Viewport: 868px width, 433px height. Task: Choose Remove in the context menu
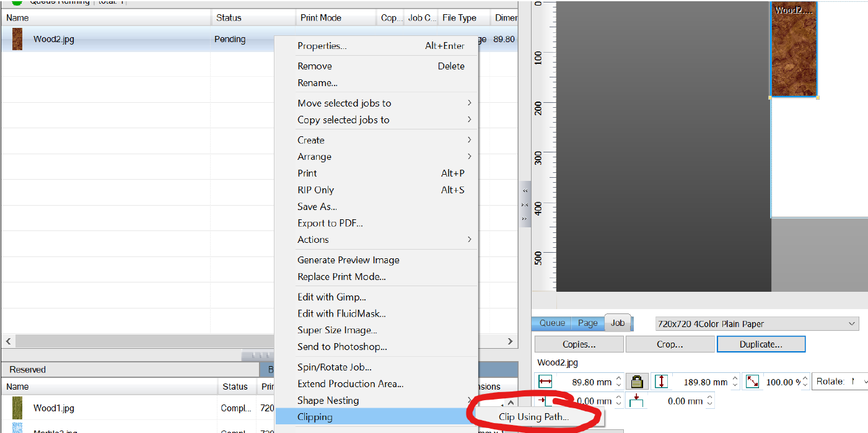(x=376, y=66)
